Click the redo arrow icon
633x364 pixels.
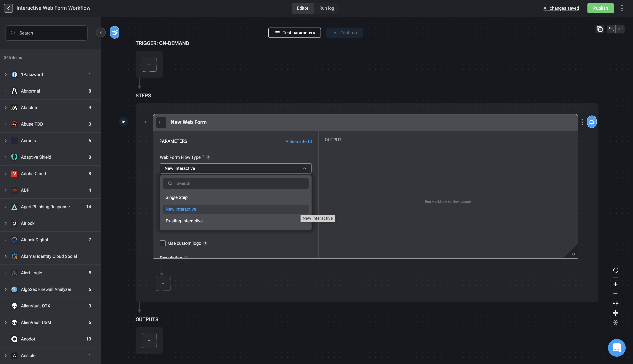(x=620, y=29)
